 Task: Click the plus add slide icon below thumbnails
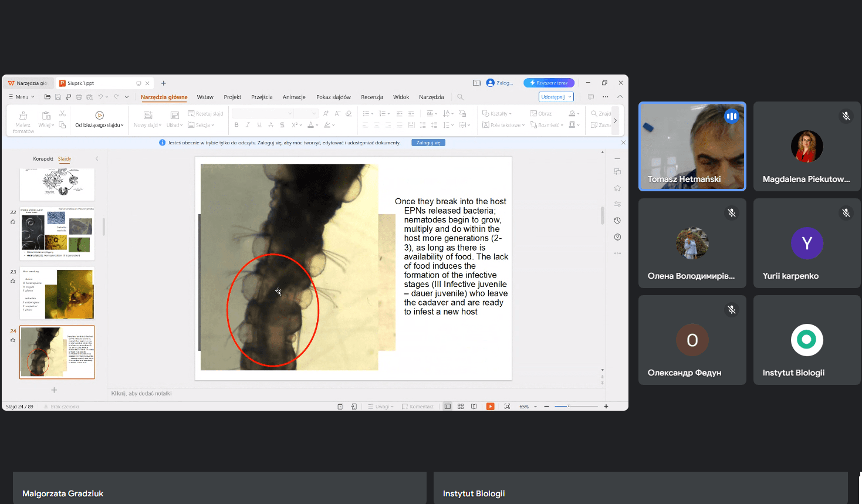pos(54,390)
